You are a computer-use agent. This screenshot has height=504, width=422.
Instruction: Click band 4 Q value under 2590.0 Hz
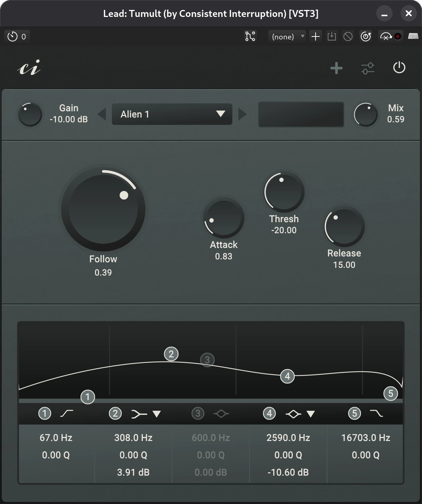click(288, 455)
